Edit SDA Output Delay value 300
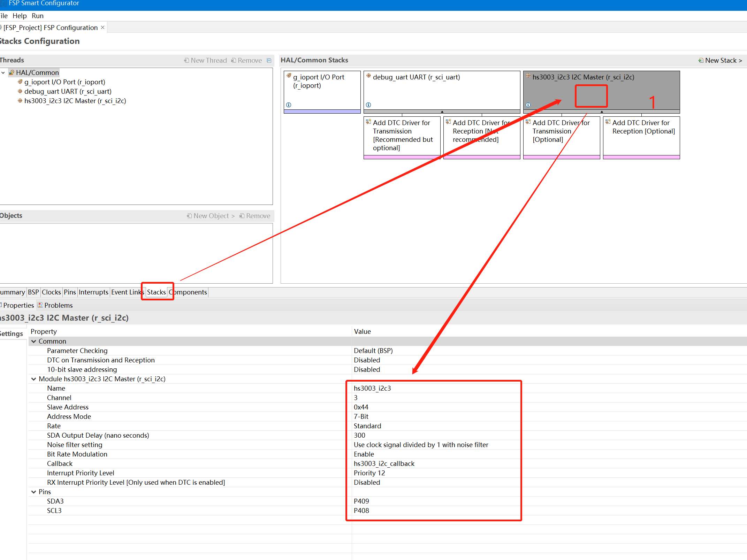Image resolution: width=747 pixels, height=560 pixels. click(x=359, y=435)
